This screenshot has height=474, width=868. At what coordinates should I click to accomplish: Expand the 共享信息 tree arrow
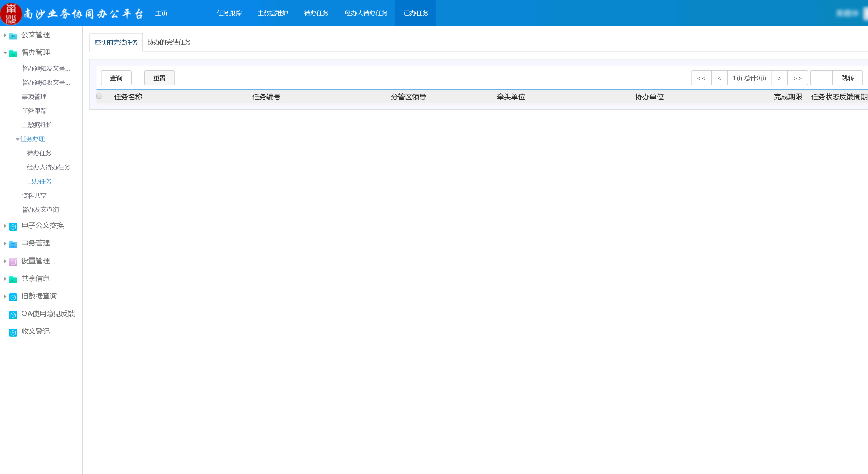(5, 279)
